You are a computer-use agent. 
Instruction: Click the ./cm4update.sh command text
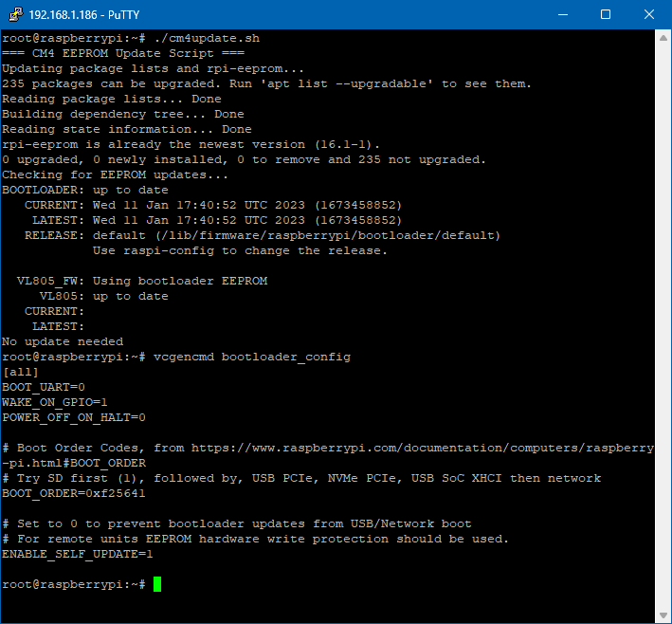207,38
